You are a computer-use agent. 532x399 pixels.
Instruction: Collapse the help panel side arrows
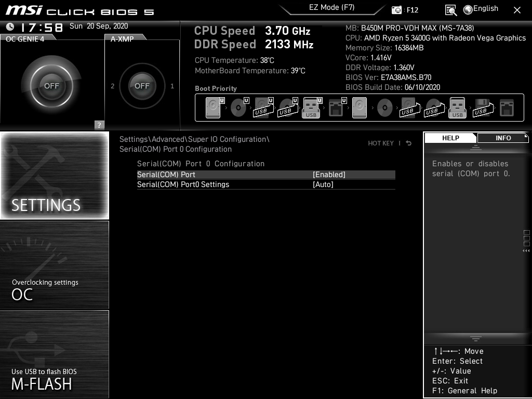point(526,251)
